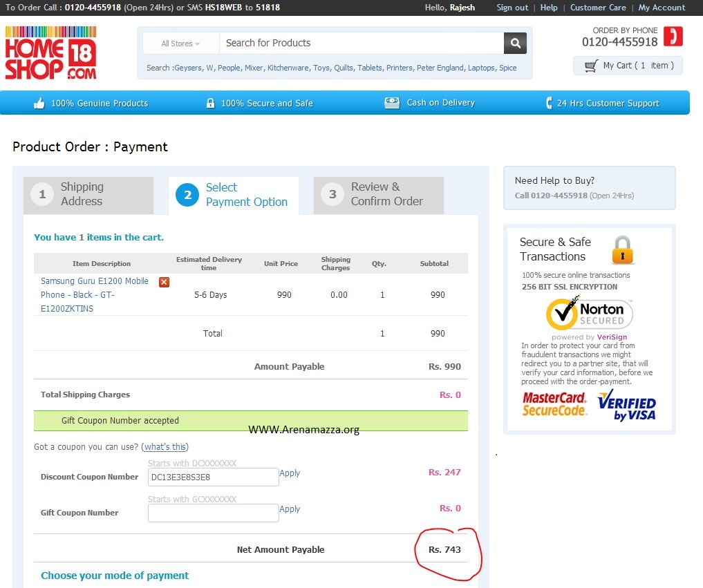Viewport: 703px width, 588px height.
Task: Click the Total Shipping Charges label
Action: (x=85, y=395)
